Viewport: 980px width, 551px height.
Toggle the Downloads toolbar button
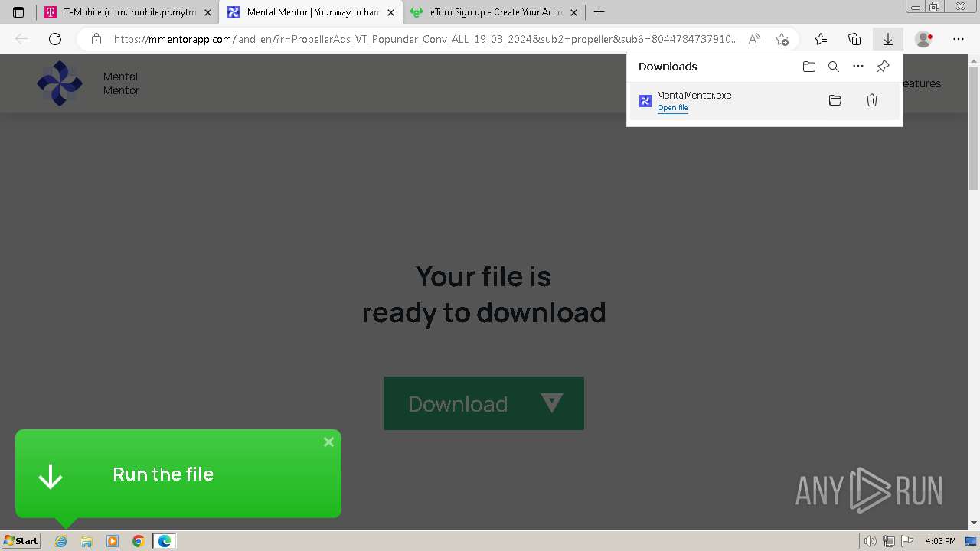click(888, 39)
